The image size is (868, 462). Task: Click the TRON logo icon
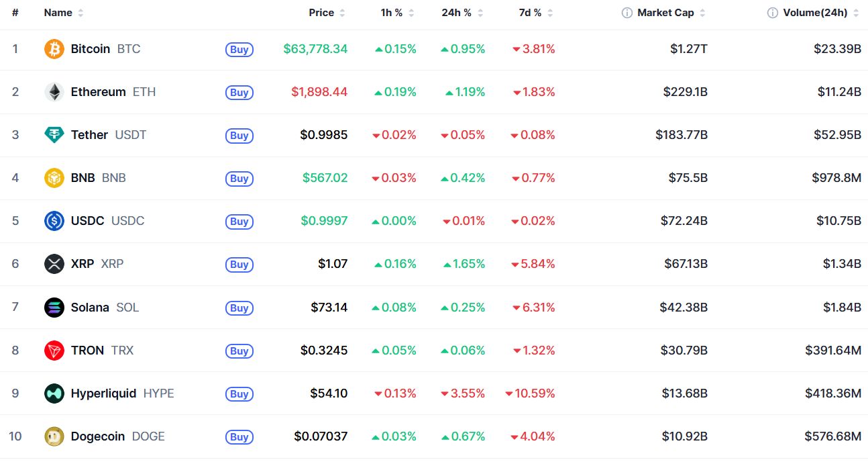[54, 351]
